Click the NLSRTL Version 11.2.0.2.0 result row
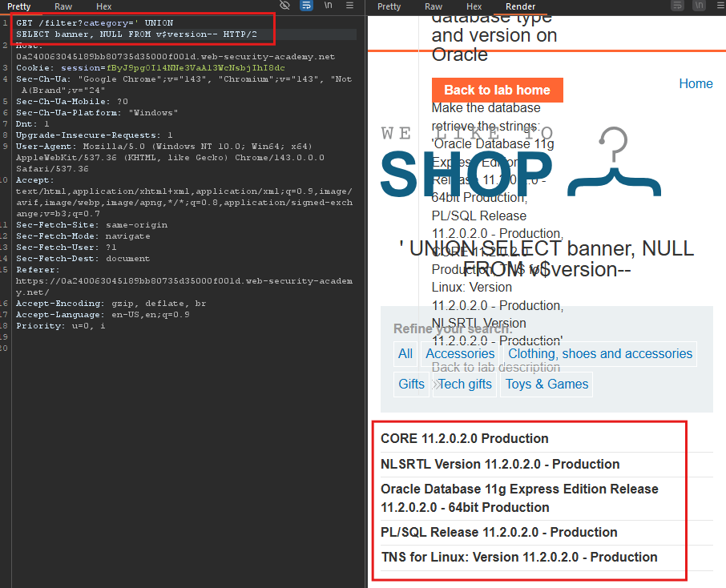The height and width of the screenshot is (588, 726). pos(500,464)
